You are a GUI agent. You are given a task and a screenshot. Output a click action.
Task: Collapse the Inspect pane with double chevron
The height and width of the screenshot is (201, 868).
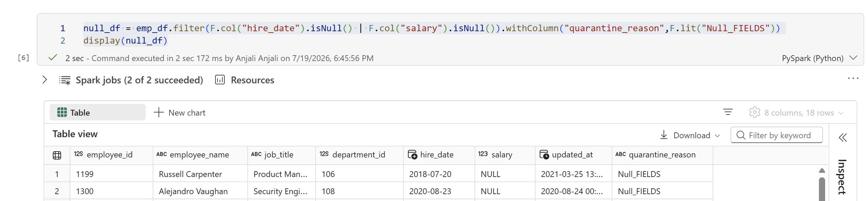pyautogui.click(x=843, y=138)
